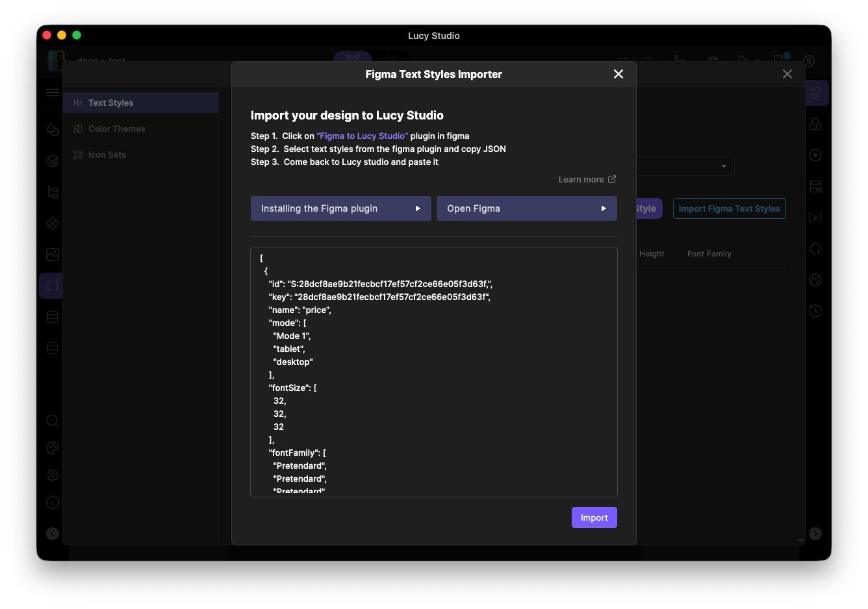Open the palette theme icon in left sidebar
Screen dimensions: 868x609
point(53,448)
